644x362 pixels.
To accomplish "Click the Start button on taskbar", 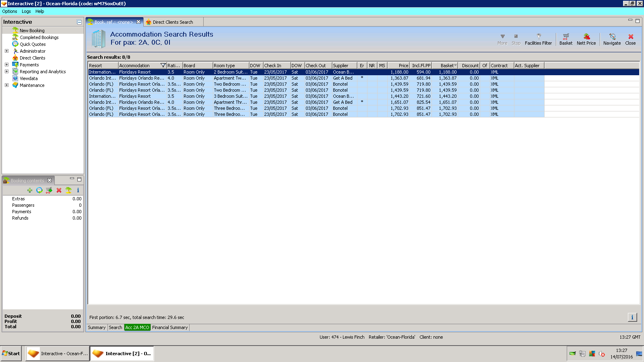I will coord(11,354).
